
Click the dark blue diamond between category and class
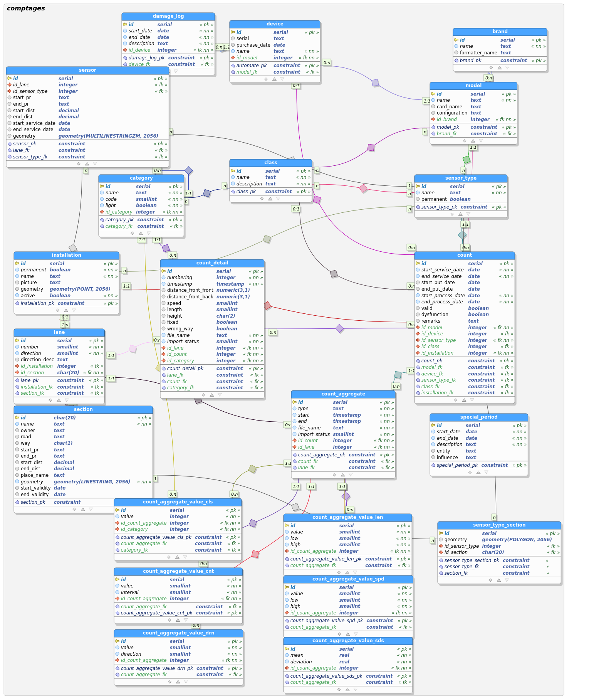tap(207, 193)
